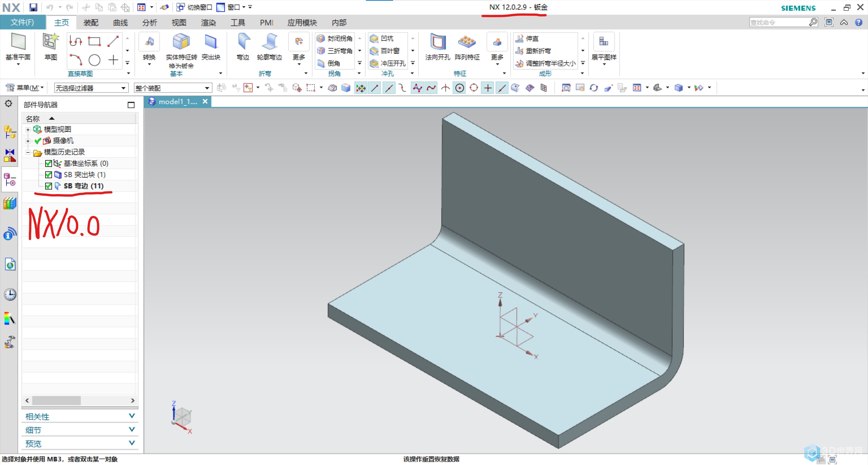Scroll the part navigator list
Screen dimensions: 868x465
(57, 401)
